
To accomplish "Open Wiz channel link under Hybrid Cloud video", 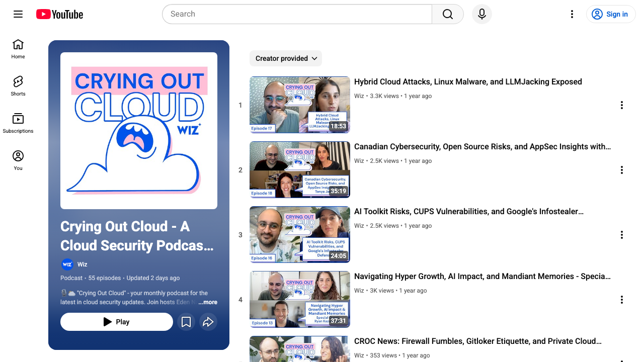I will 359,96.
